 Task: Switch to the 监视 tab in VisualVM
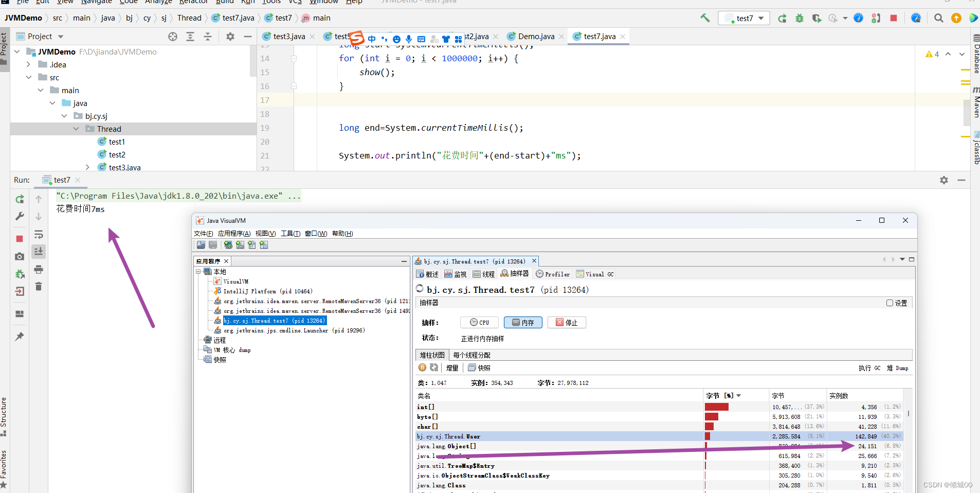456,274
